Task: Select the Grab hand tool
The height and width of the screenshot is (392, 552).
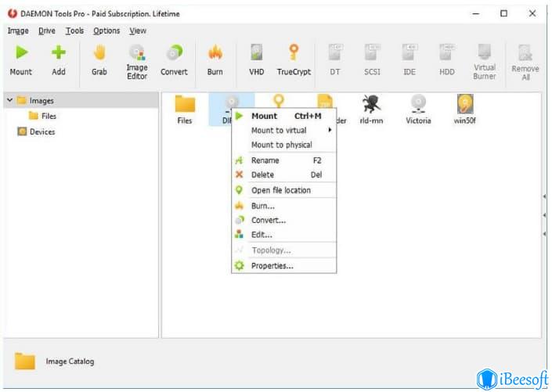Action: coord(99,59)
